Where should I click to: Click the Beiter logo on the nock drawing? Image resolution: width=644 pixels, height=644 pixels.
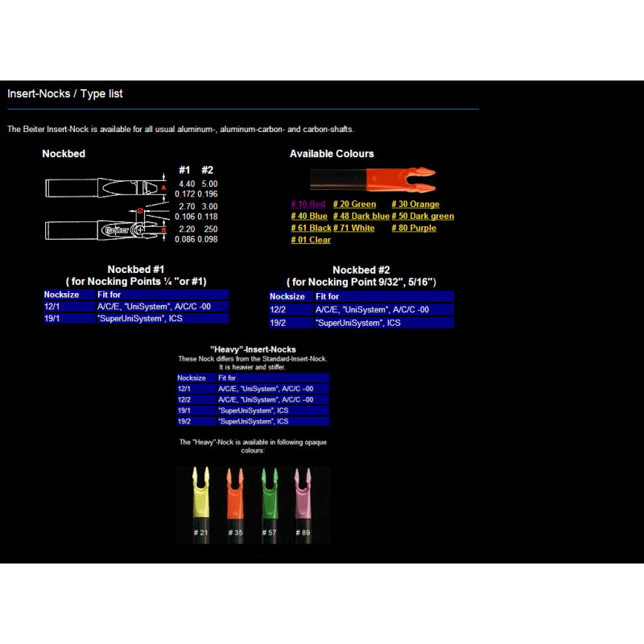[x=117, y=230]
